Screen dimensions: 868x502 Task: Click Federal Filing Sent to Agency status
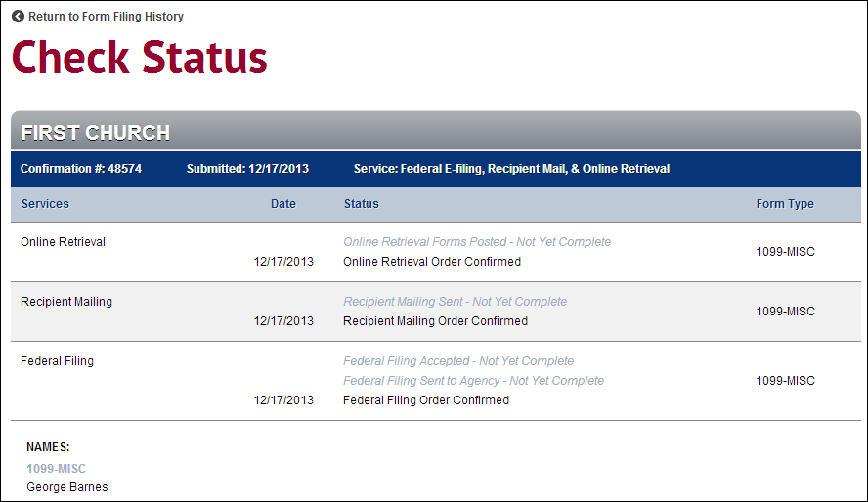[x=473, y=381]
